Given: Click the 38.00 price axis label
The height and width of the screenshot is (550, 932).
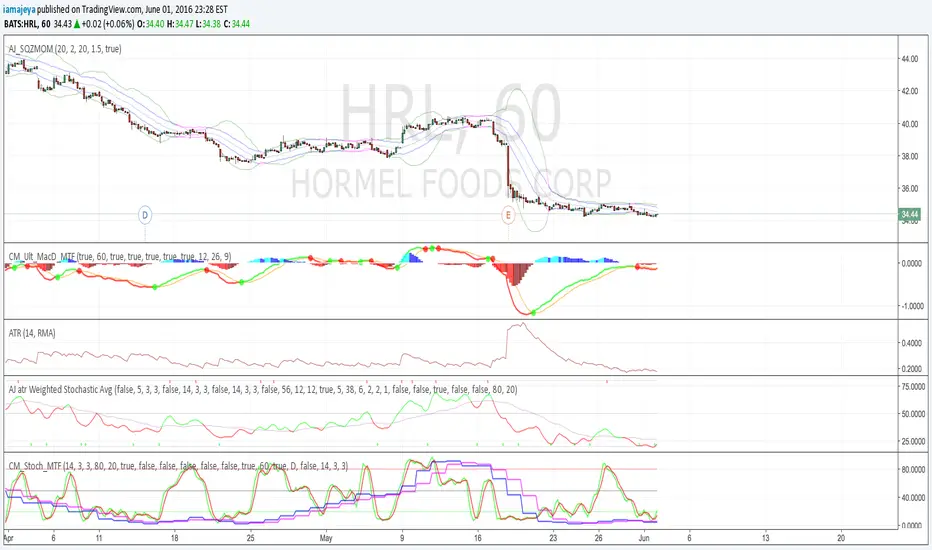Looking at the screenshot, I should [x=910, y=156].
